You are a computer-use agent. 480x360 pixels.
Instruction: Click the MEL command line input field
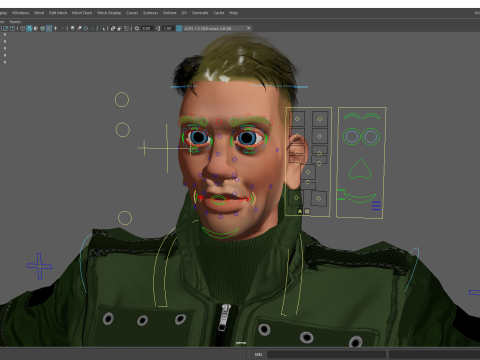click(326, 354)
